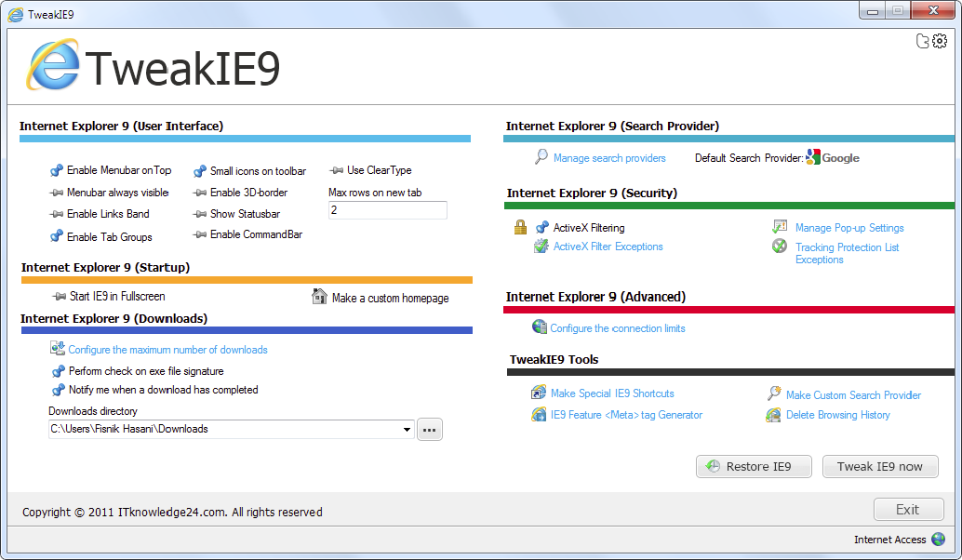
Task: Click the Delete Browsing History icon
Action: click(x=773, y=415)
